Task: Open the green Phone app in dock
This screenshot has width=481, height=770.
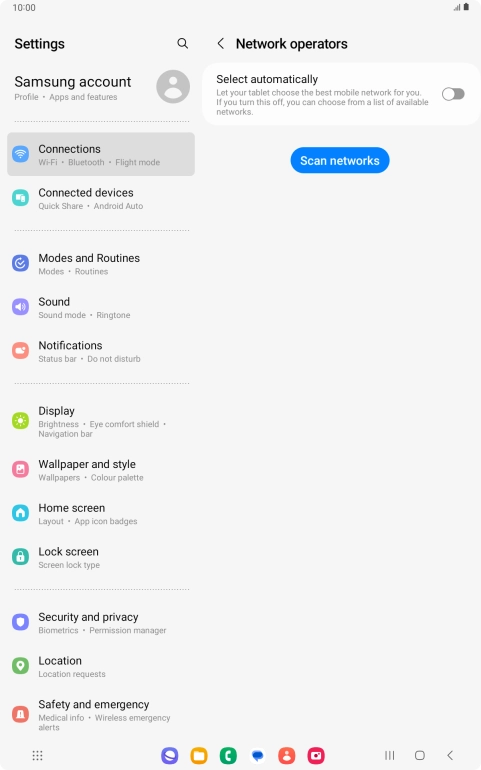Action: (x=228, y=755)
